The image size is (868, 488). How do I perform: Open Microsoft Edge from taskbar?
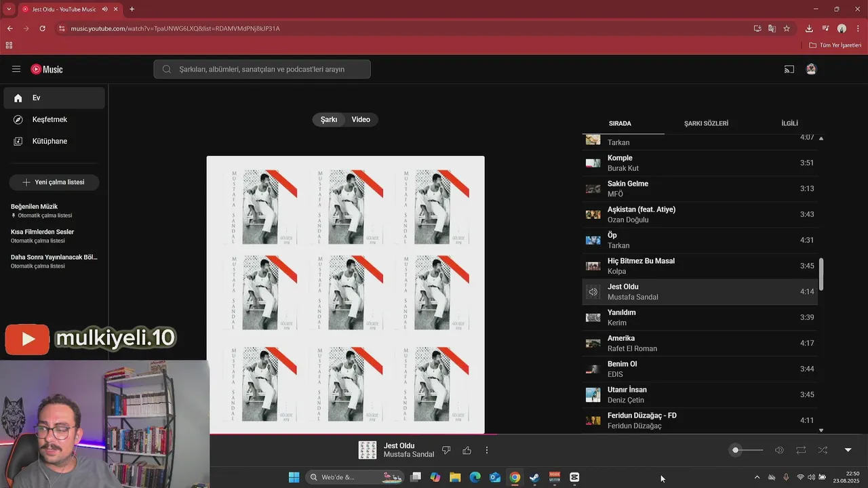point(475,477)
